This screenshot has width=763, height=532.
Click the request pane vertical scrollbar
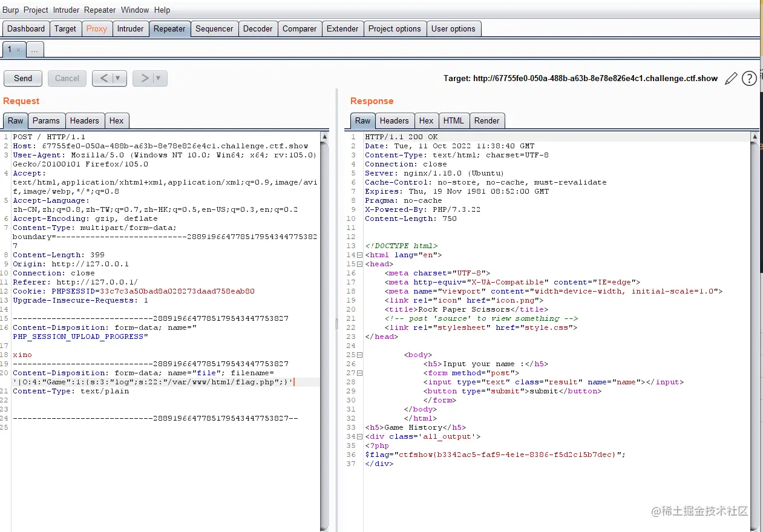pyautogui.click(x=325, y=330)
